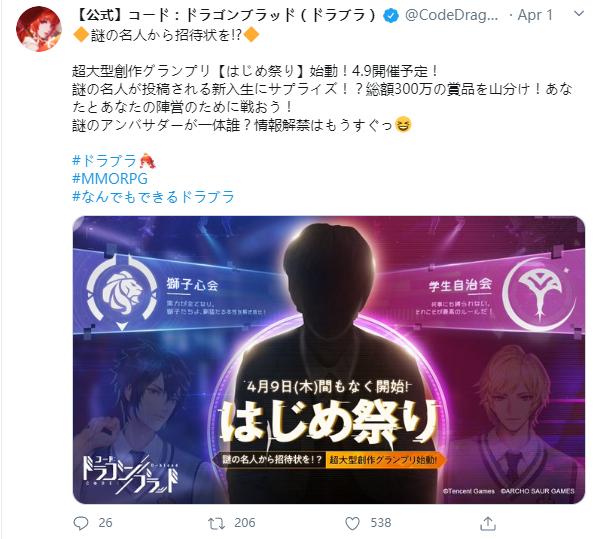This screenshot has width=596, height=539.
Task: Click the 26 replies count
Action: [x=105, y=523]
